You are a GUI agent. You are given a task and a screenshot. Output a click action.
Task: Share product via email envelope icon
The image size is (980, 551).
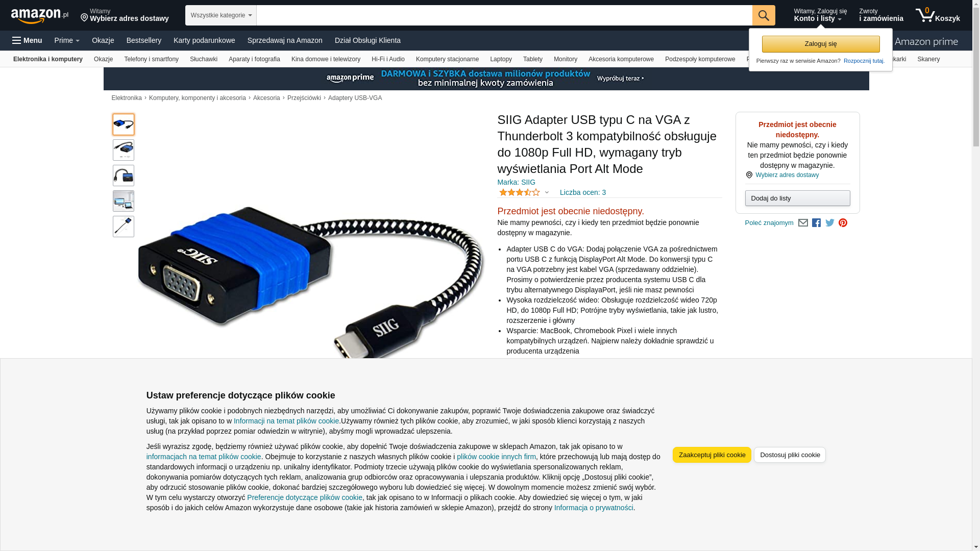click(803, 223)
